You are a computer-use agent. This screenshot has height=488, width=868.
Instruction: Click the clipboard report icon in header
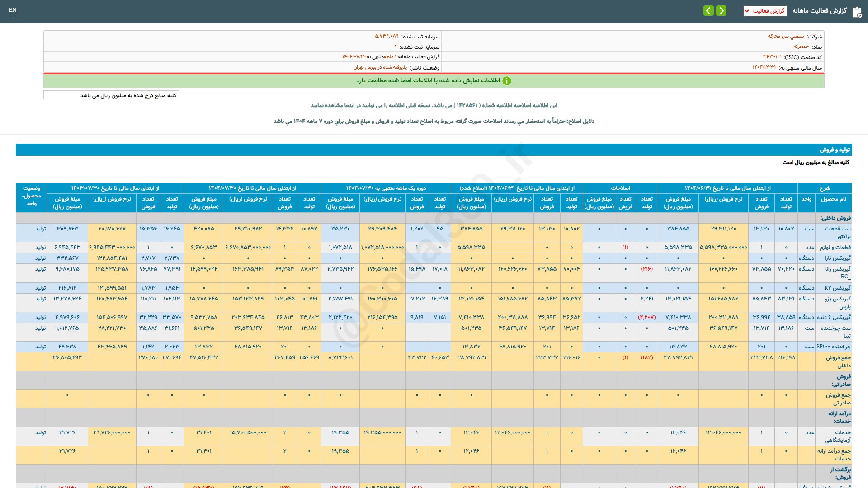coord(857,11)
